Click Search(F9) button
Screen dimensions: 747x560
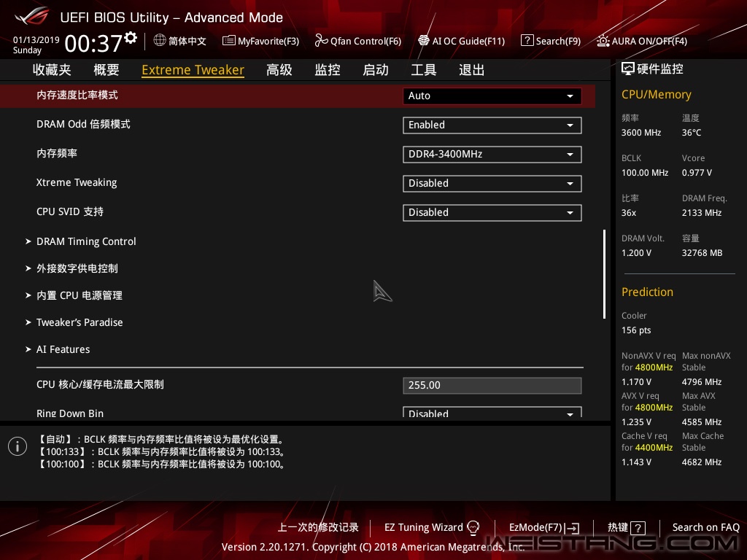551,41
